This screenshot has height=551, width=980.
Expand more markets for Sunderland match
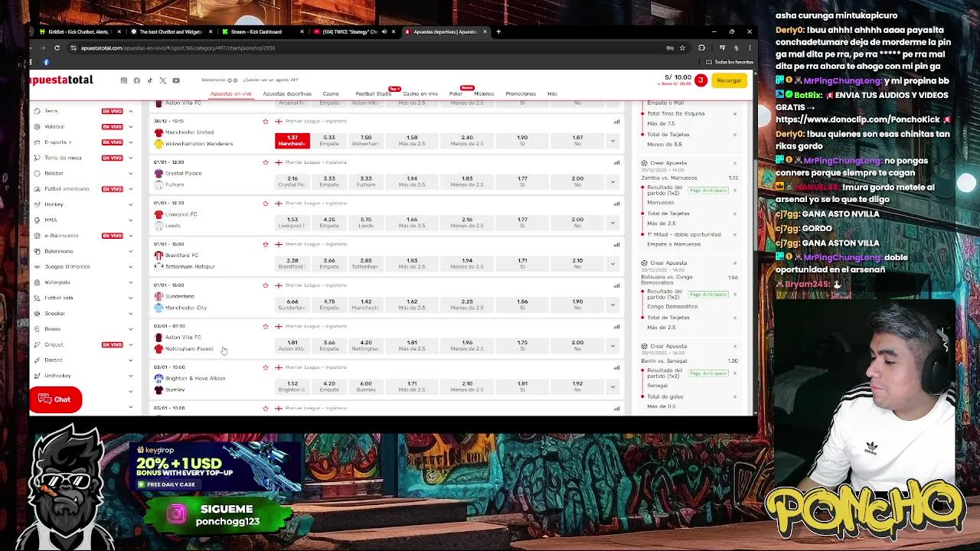click(612, 304)
